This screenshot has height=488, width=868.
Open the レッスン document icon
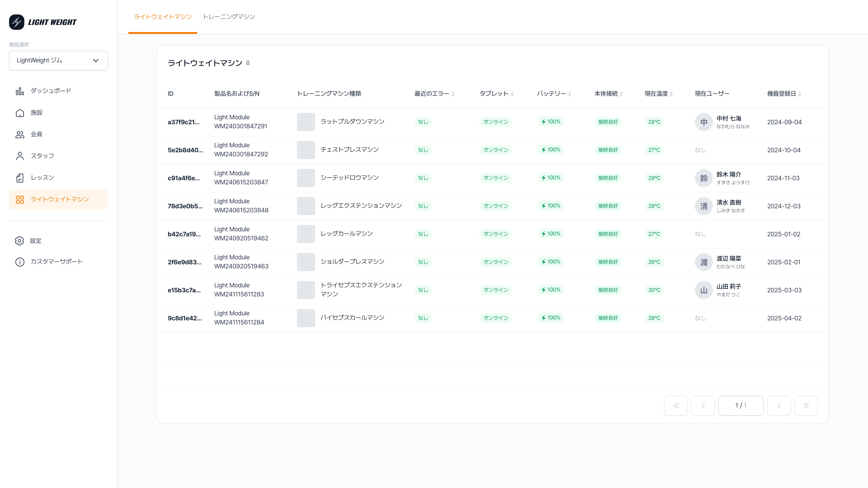pos(20,178)
